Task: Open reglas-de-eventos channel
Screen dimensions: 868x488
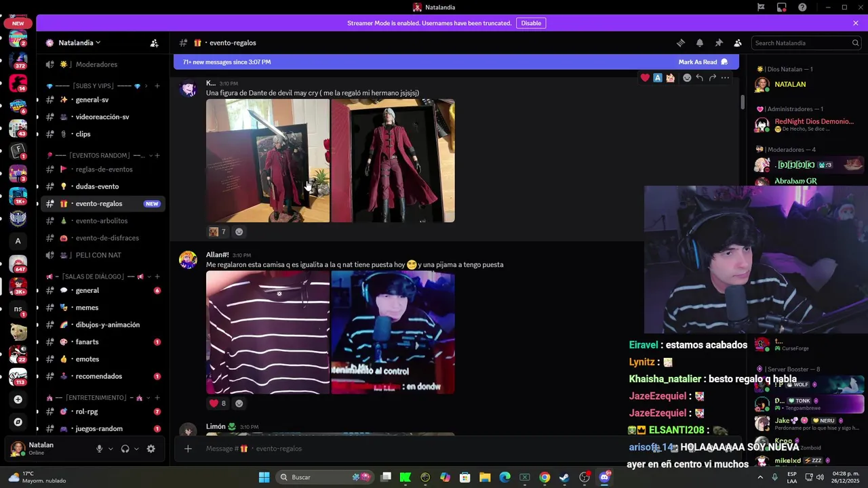Action: [x=102, y=169]
